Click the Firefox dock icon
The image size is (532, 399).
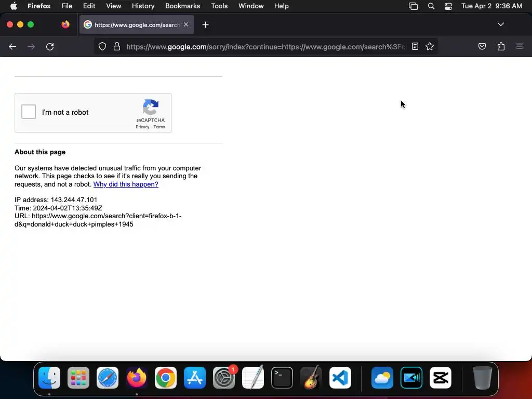click(137, 378)
